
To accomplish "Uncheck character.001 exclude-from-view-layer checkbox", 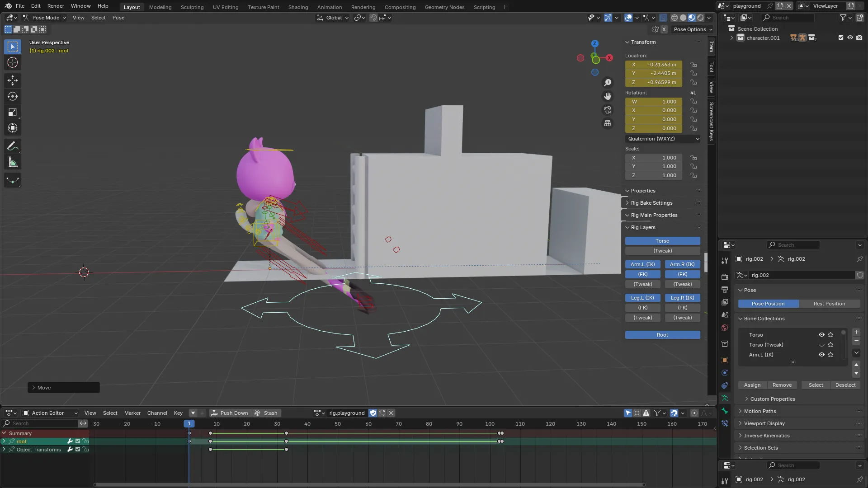I will pyautogui.click(x=841, y=38).
